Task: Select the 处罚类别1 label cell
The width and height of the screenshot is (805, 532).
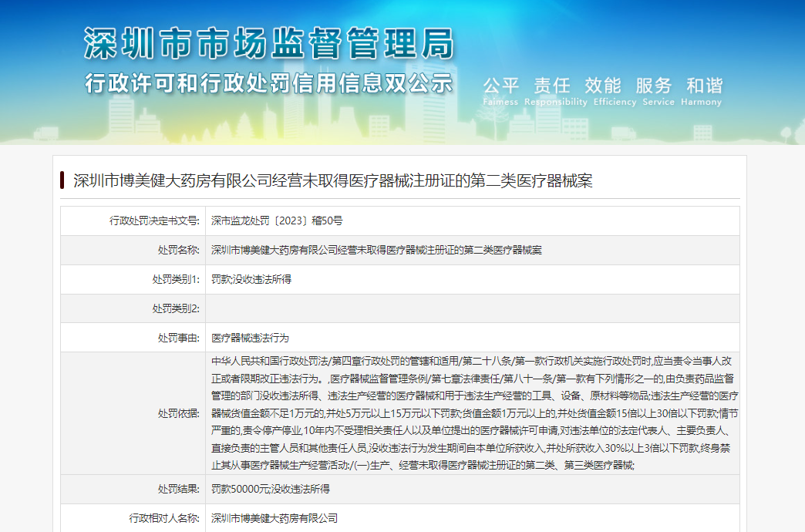Action: coord(133,279)
